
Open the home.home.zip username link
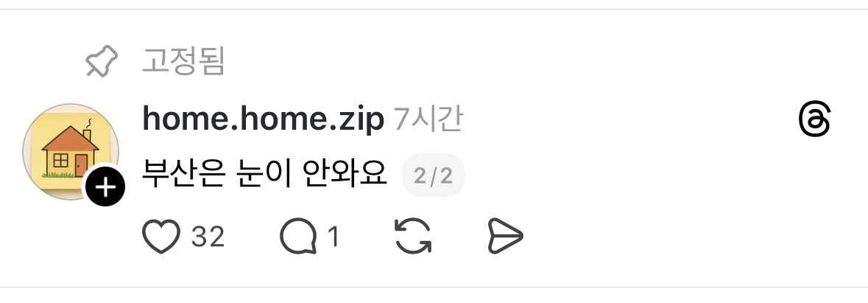point(263,119)
